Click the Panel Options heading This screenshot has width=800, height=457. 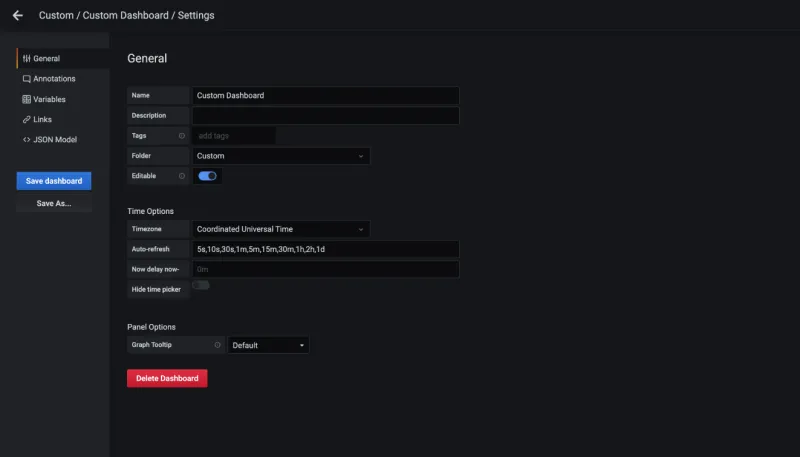(x=151, y=327)
